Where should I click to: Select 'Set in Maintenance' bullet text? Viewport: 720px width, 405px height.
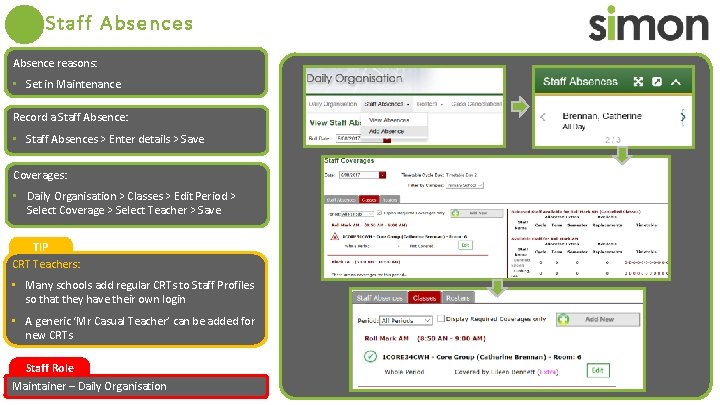pyautogui.click(x=73, y=84)
